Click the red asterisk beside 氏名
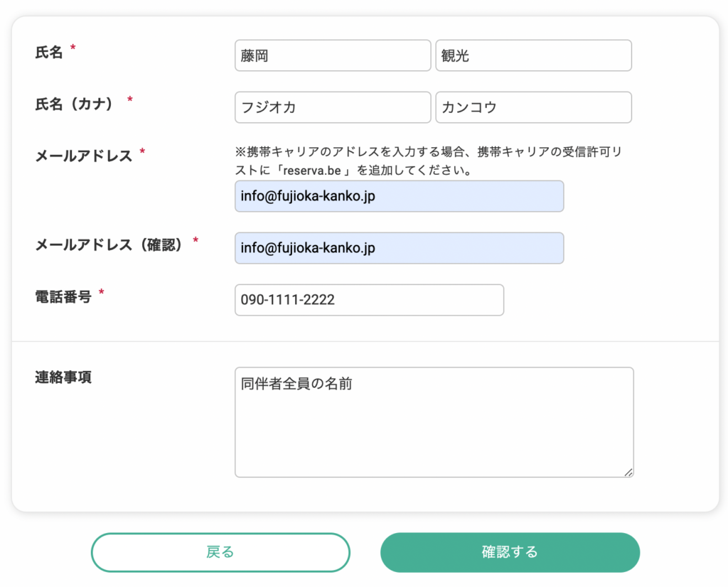 73,49
